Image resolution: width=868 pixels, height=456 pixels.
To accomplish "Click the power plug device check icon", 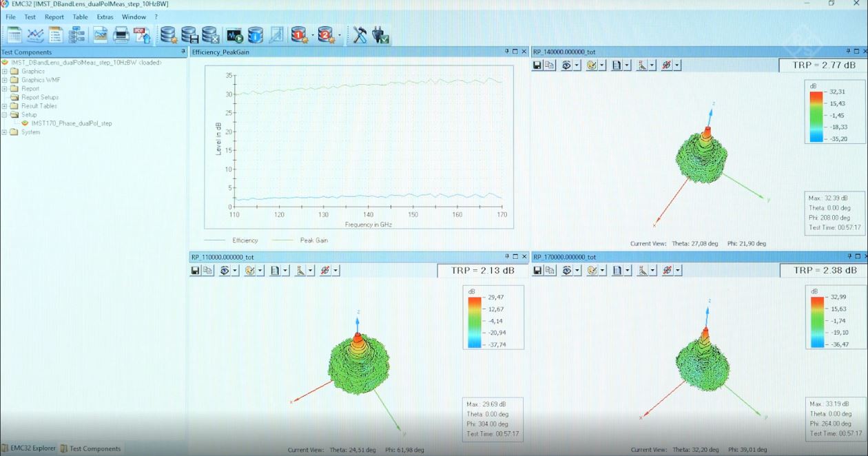I will 381,35.
